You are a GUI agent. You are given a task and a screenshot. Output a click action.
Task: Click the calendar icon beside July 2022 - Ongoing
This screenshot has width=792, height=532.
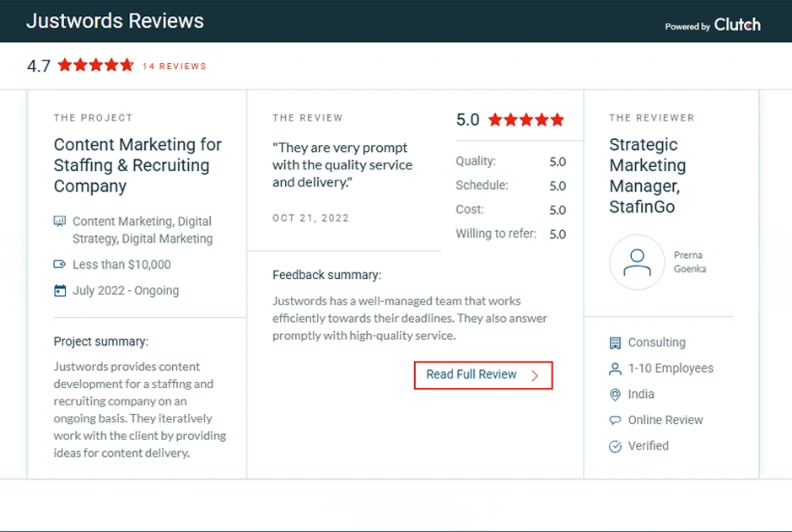coord(60,291)
